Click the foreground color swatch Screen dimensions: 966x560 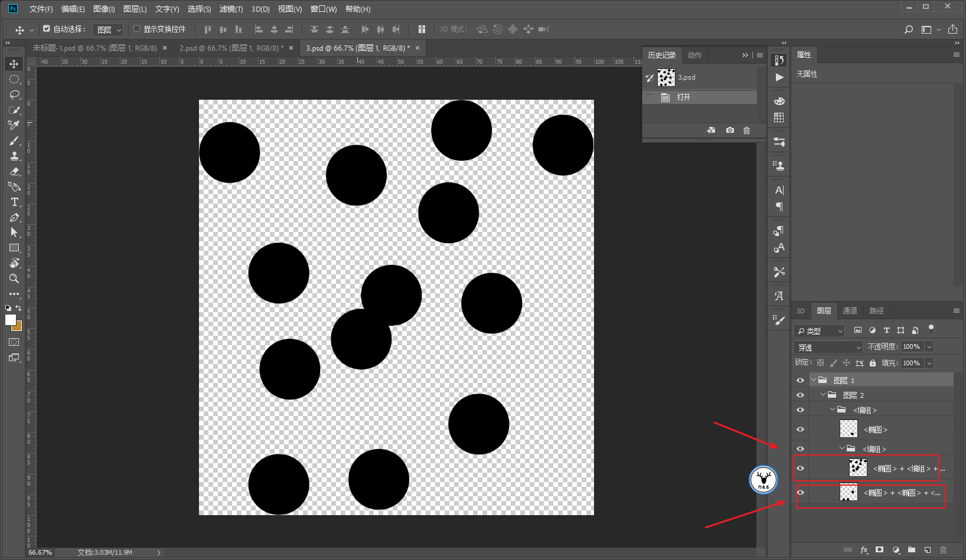(x=10, y=319)
